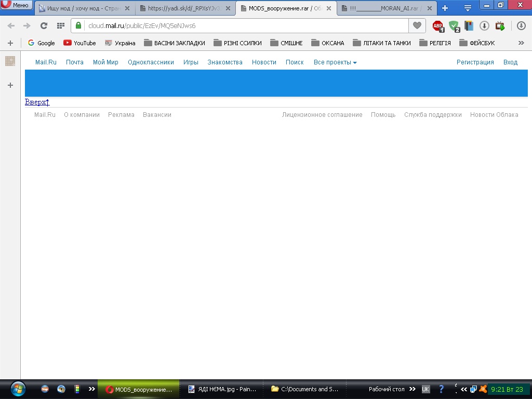The width and height of the screenshot is (532, 399).
Task: Close the MODS_вооружение.rar tab
Action: (329, 8)
